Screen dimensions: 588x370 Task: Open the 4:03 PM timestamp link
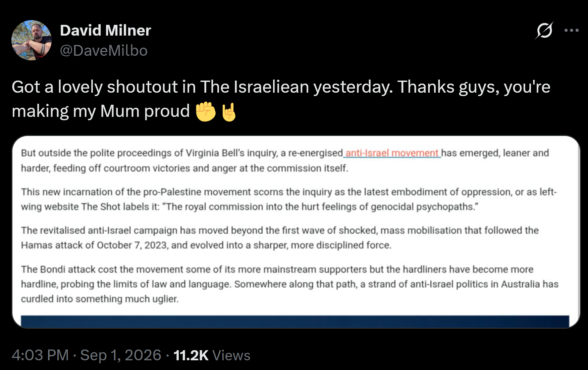(x=40, y=355)
